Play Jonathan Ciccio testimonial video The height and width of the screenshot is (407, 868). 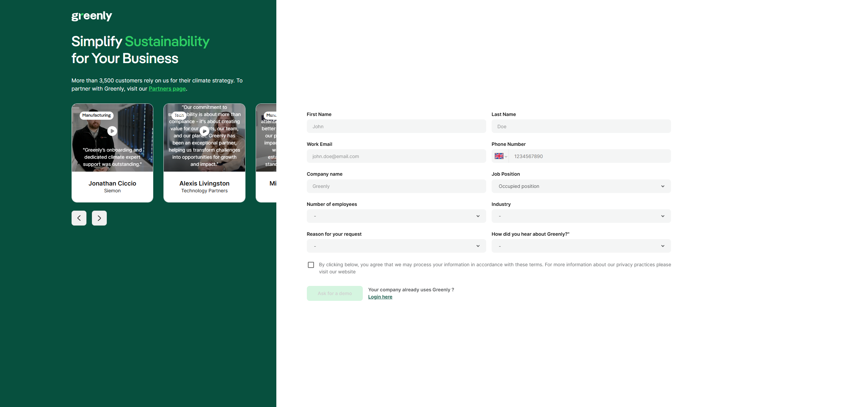pos(112,131)
